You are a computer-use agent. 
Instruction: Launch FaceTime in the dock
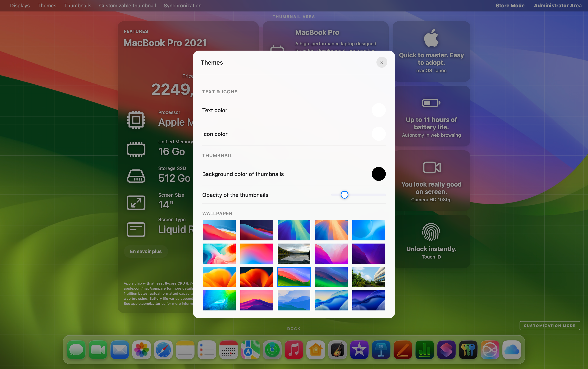[x=98, y=350]
